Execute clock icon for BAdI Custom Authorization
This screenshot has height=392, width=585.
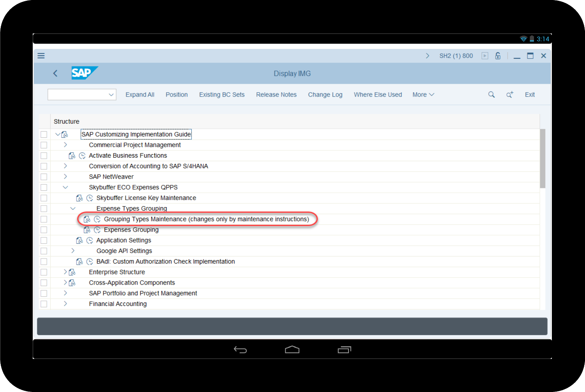pos(90,262)
